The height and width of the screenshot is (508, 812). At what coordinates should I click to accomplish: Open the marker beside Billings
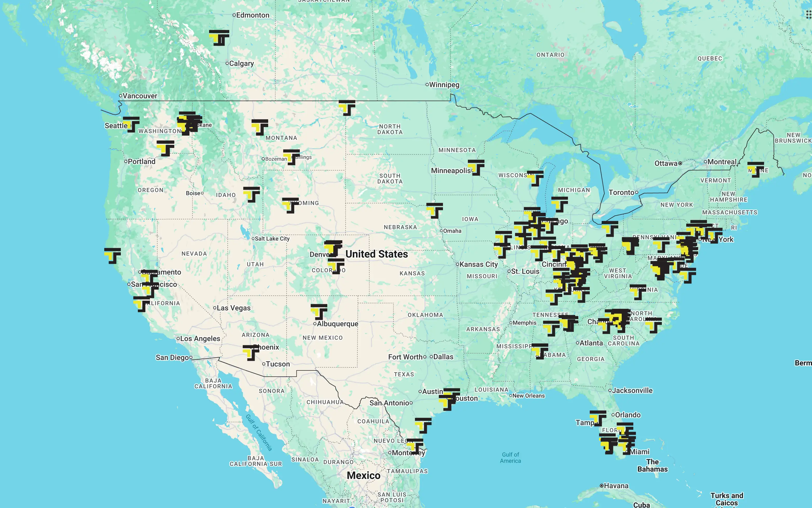(291, 157)
